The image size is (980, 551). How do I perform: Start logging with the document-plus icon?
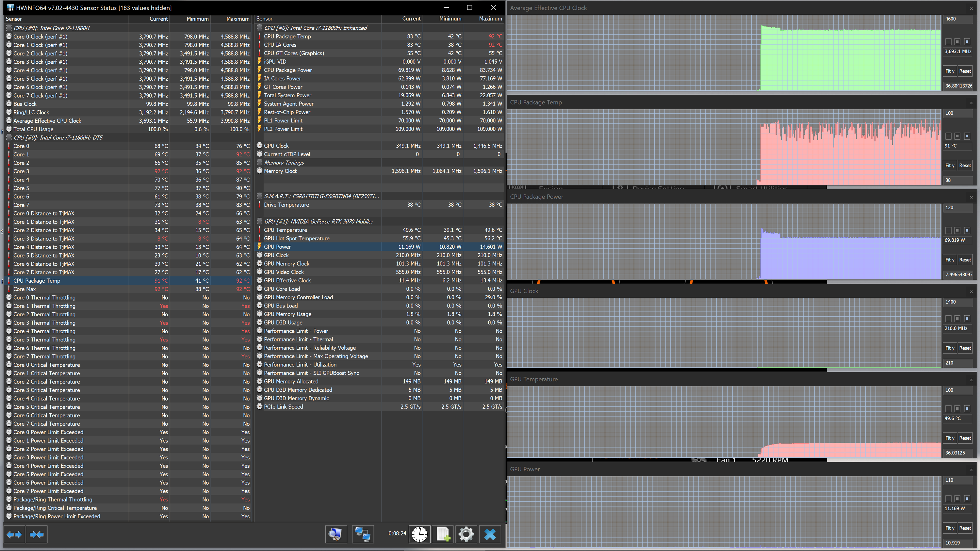point(443,535)
